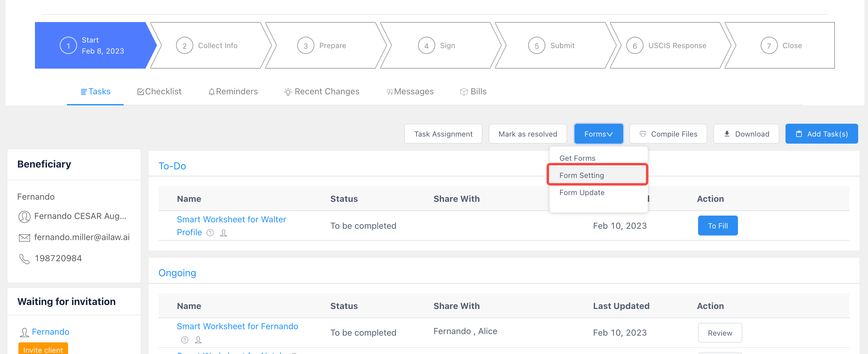The height and width of the screenshot is (354, 868).
Task: Click the beneficiary email envelope icon
Action: click(x=24, y=238)
